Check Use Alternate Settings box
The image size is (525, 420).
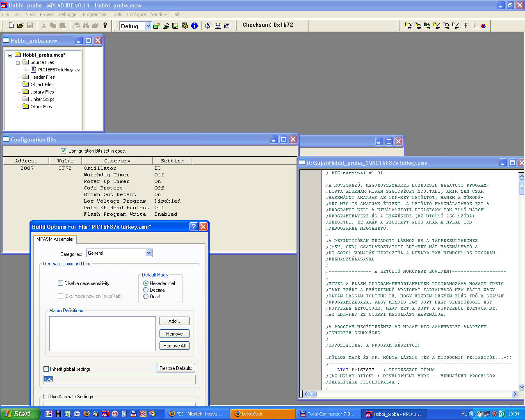46,396
